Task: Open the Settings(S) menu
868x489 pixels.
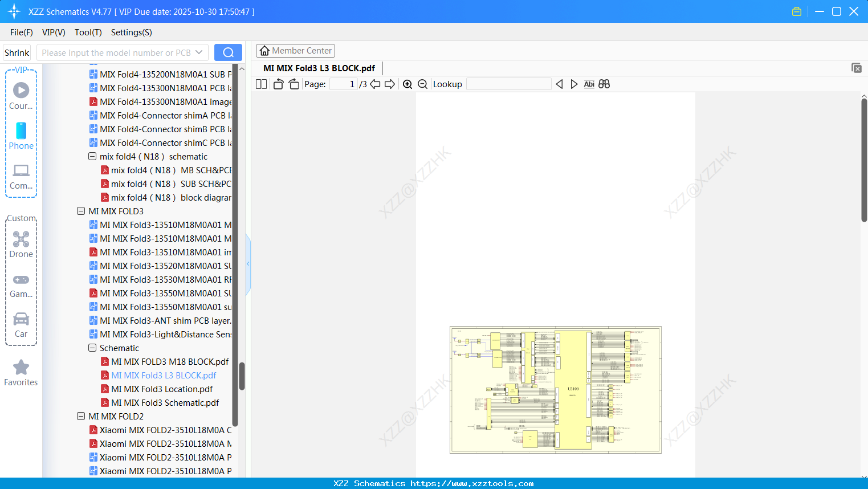Action: coord(132,32)
